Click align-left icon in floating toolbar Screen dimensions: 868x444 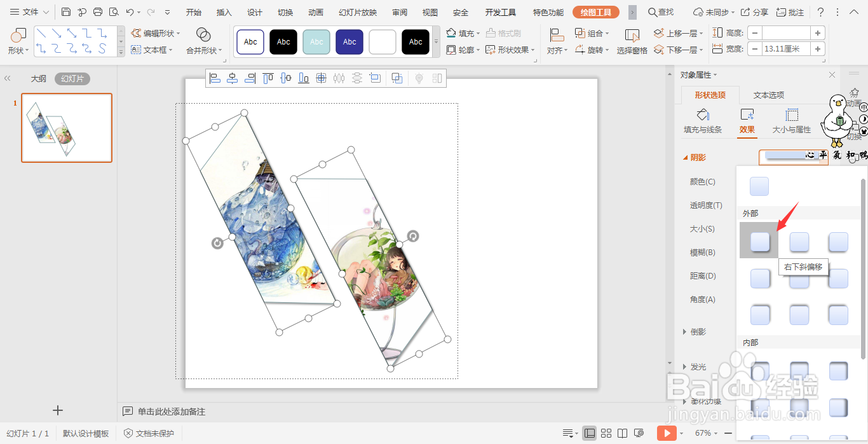tap(215, 78)
